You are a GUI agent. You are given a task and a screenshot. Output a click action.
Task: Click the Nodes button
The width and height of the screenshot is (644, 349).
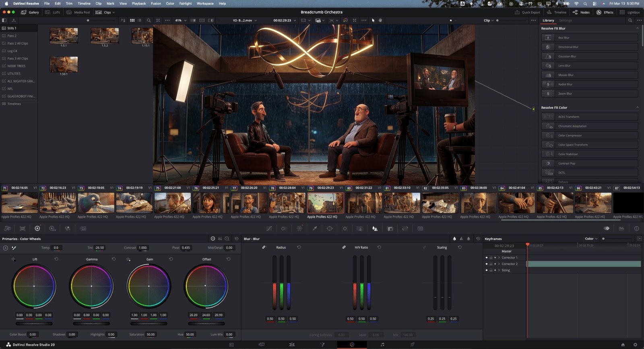pos(581,12)
